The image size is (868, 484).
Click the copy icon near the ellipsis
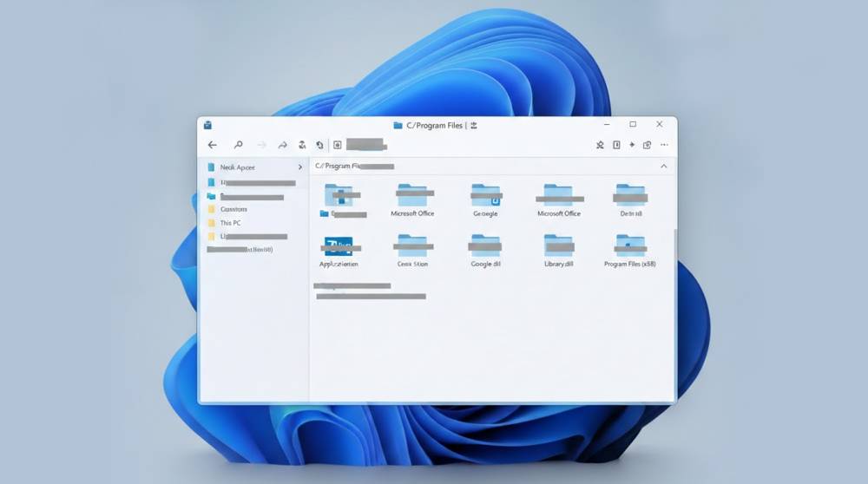point(647,145)
